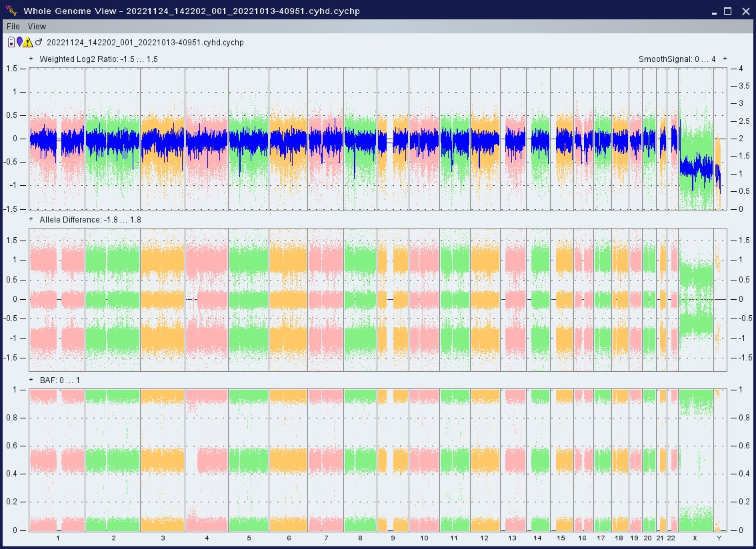Viewport: 756px width, 549px height.
Task: Click chromosome 9 gap in BAF plot
Action: coord(390,460)
